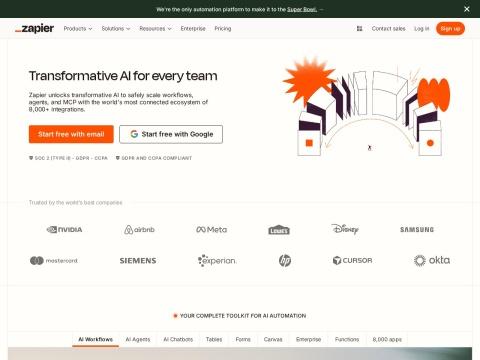Click the orange Sign up button
The height and width of the screenshot is (360, 480).
point(450,29)
